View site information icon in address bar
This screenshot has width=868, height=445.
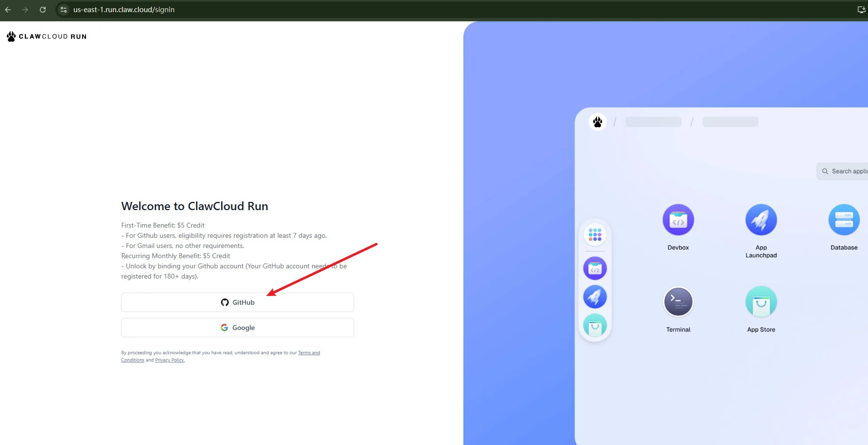tap(64, 10)
